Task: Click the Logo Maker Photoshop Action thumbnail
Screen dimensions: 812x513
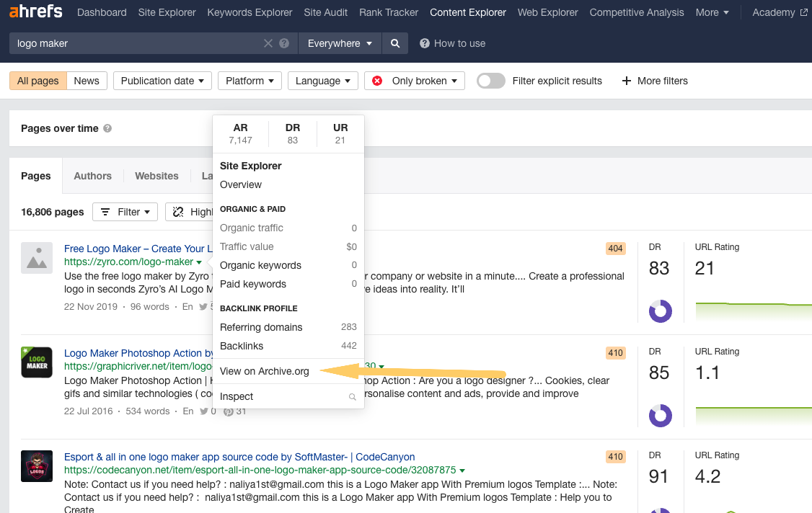Action: (x=37, y=362)
